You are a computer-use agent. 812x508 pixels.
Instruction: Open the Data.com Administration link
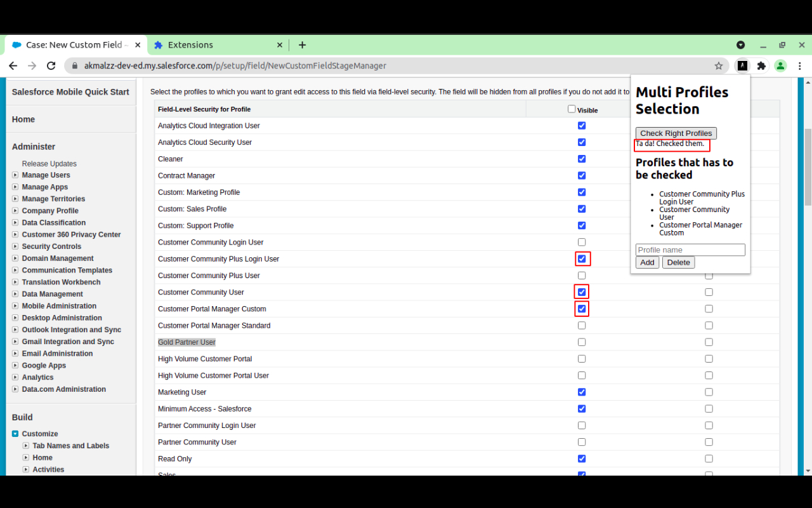point(64,389)
